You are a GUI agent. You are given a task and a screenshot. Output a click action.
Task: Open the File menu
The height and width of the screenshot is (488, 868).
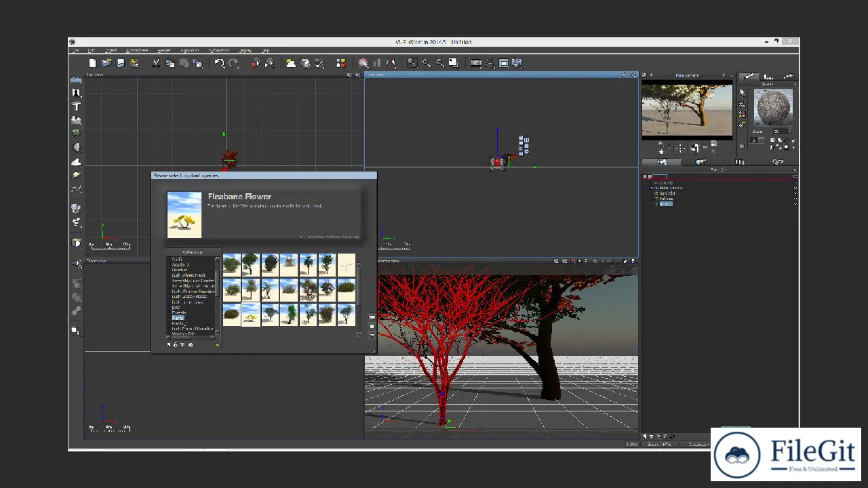[x=76, y=51]
